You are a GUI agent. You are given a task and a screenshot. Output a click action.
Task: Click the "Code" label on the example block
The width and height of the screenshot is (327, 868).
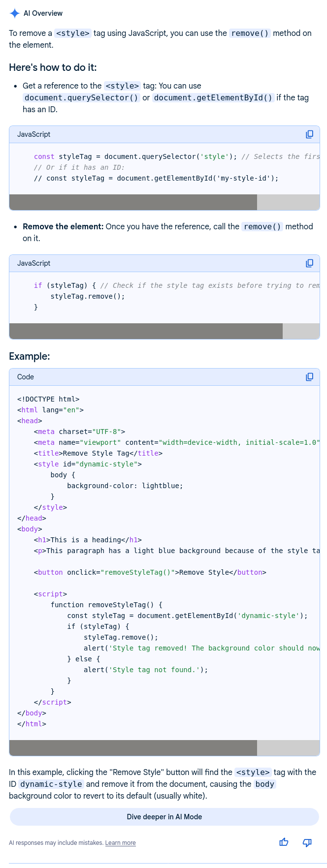(26, 377)
